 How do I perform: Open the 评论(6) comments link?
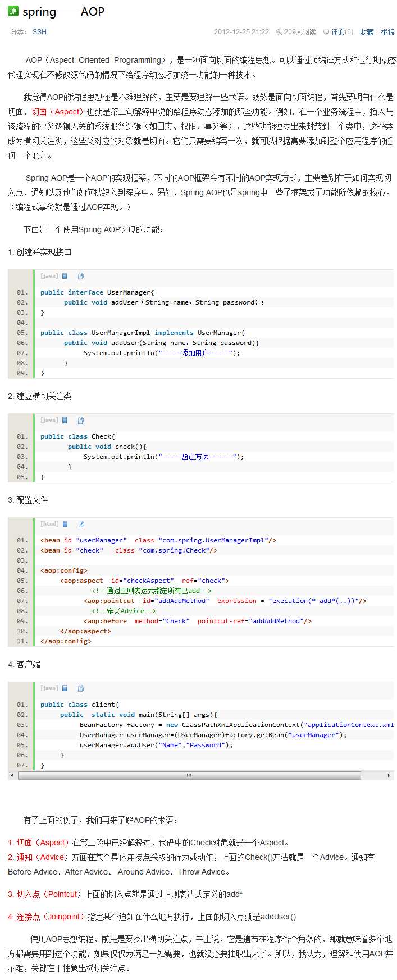click(342, 32)
